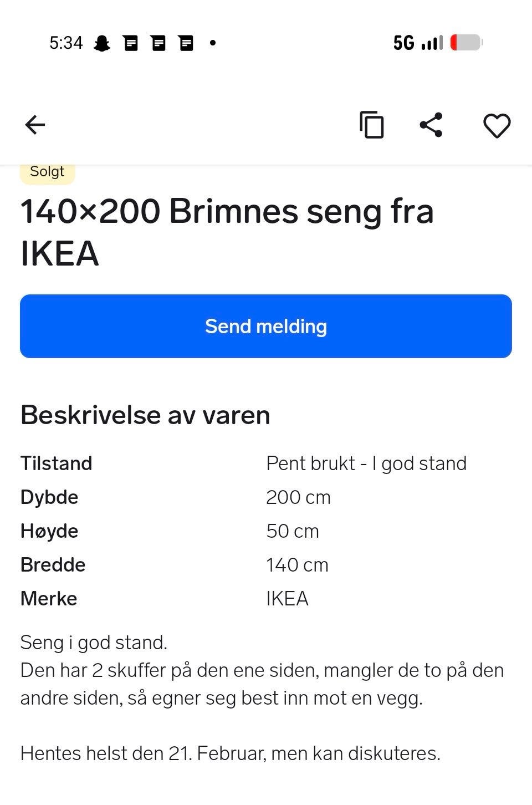
Task: Tap the Pent brukt condition value
Action: click(x=366, y=463)
